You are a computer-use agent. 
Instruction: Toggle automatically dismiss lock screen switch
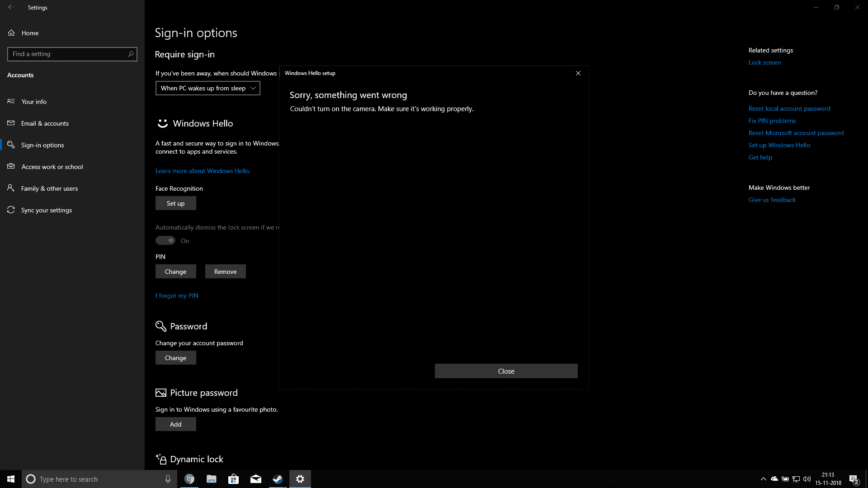[x=165, y=240]
